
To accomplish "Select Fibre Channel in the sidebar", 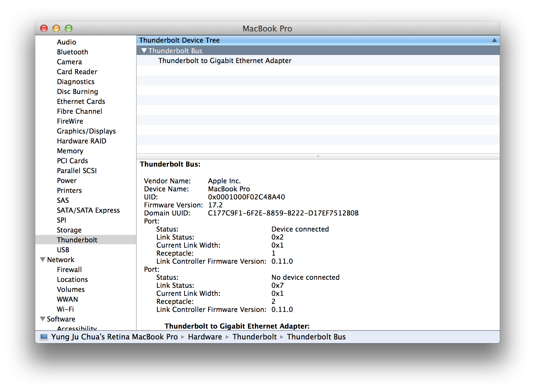I will (79, 111).
